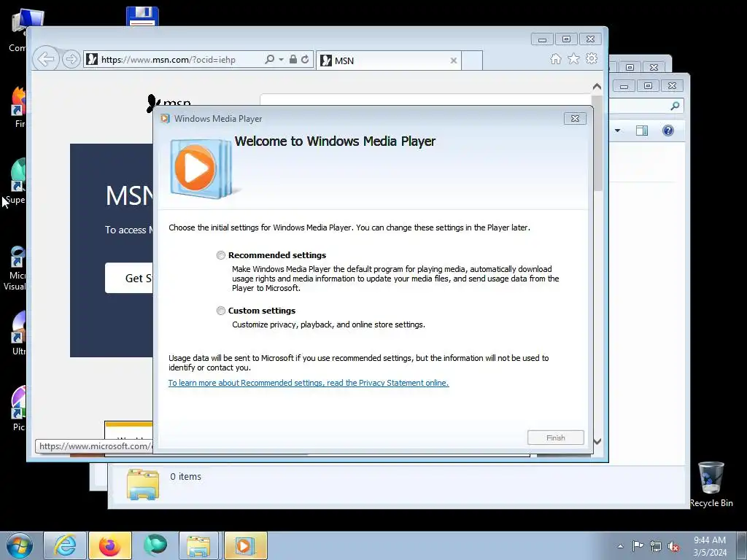747x560 pixels.
Task: Click the network tray icon
Action: pos(656,546)
